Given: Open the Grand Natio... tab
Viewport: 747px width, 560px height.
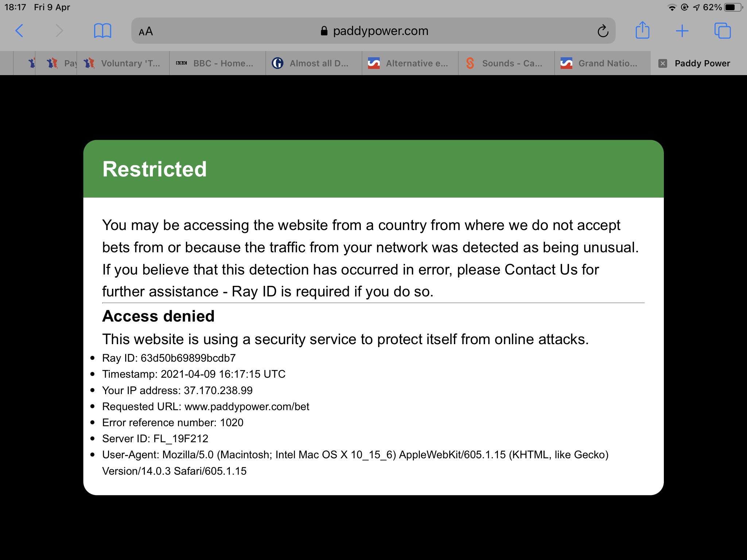Looking at the screenshot, I should [603, 63].
